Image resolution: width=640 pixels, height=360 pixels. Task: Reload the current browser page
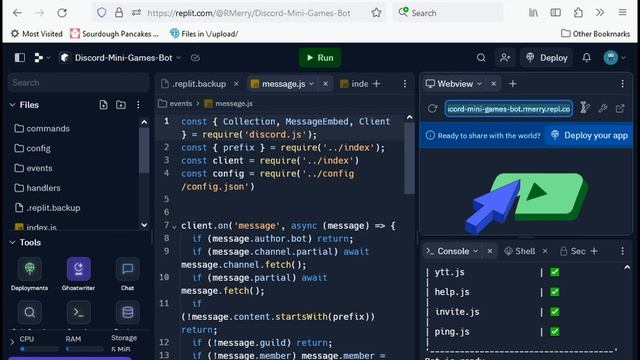coord(62,13)
